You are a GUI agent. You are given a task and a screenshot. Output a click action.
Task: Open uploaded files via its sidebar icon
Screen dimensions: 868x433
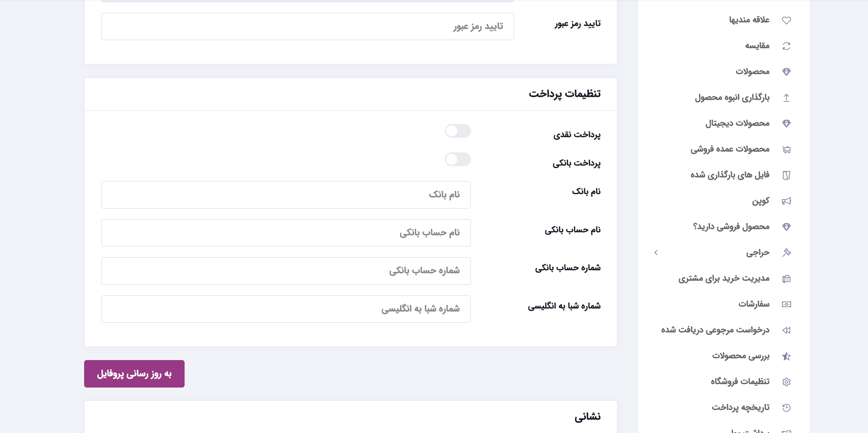787,175
